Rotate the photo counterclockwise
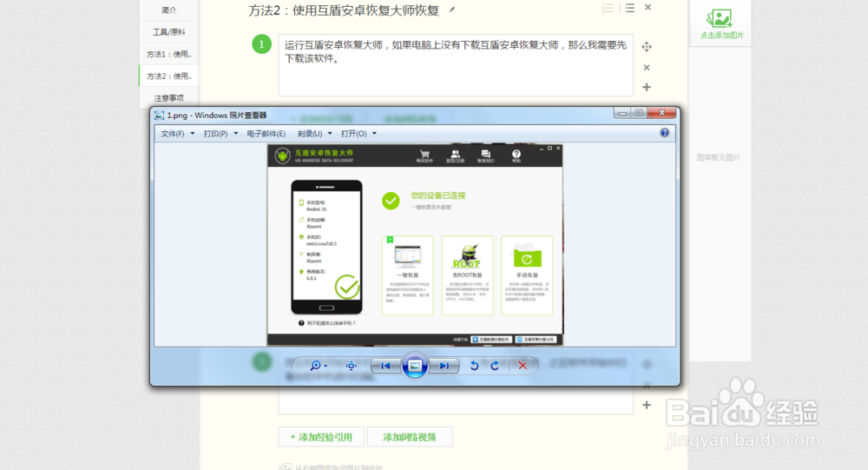Image resolution: width=868 pixels, height=470 pixels. pos(475,366)
